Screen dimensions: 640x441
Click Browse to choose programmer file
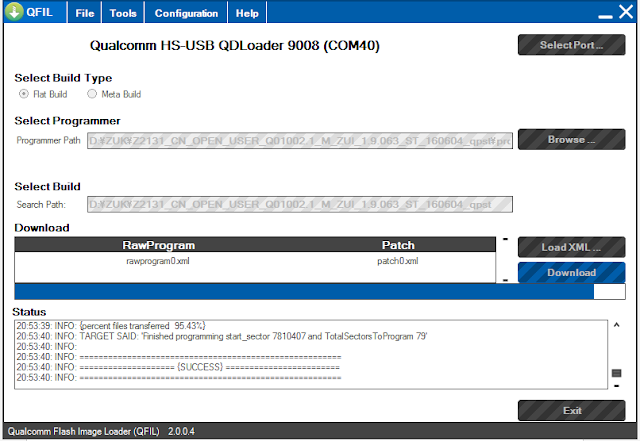click(x=571, y=140)
